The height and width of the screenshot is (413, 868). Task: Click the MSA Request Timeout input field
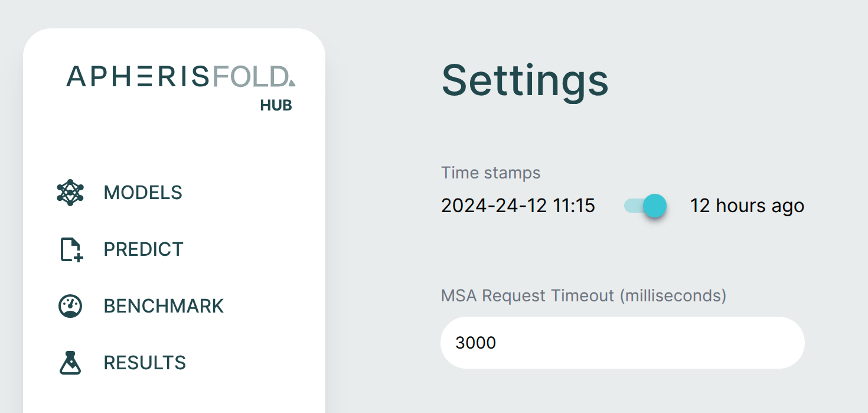pos(622,343)
